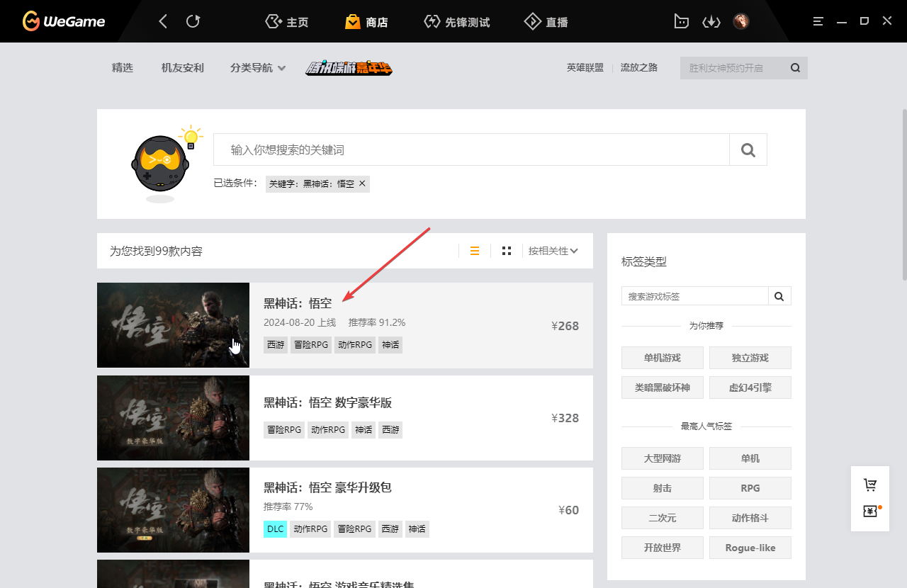Select the 独立游戏 tag filter
Image resolution: width=907 pixels, height=588 pixels.
click(750, 358)
